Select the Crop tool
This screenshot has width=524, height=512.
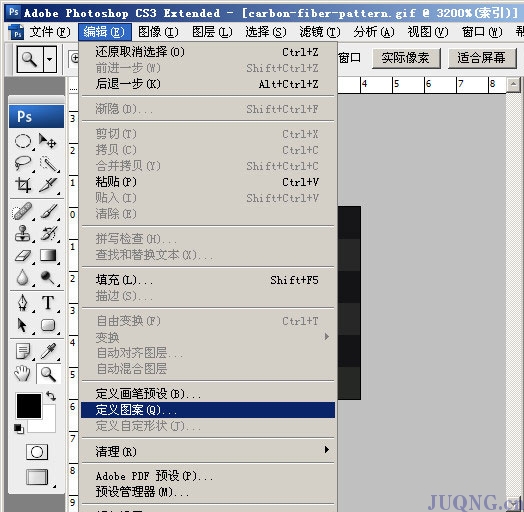(x=23, y=185)
